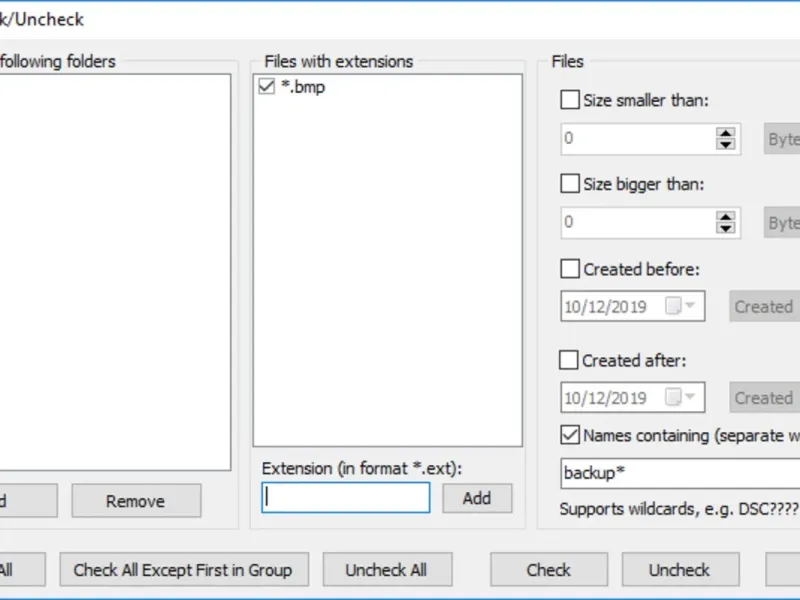Uncheck the Names containing checkbox
The height and width of the screenshot is (600, 800).
pos(570,435)
